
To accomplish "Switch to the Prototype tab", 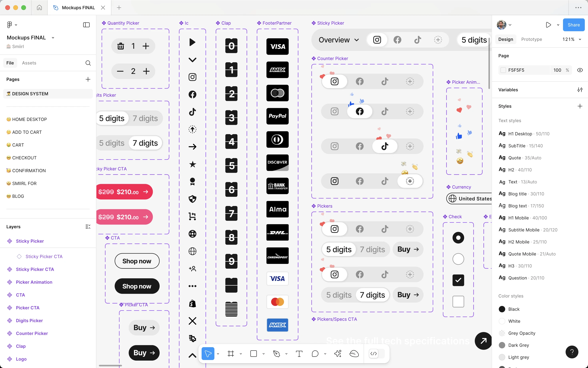I will (x=531, y=39).
